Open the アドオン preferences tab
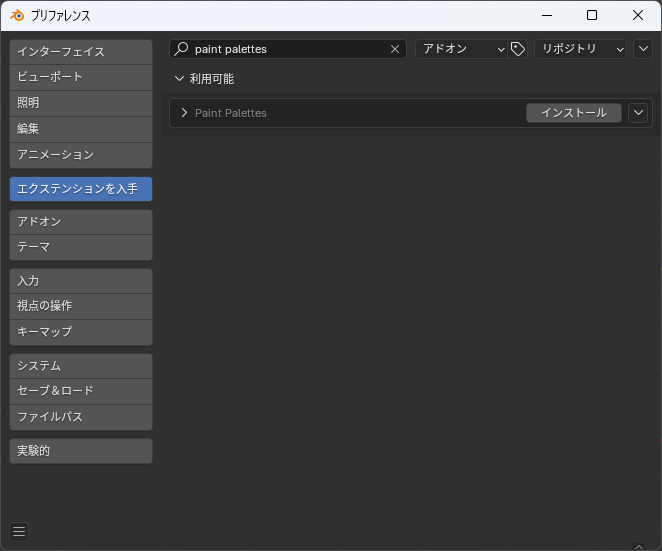 tap(81, 222)
